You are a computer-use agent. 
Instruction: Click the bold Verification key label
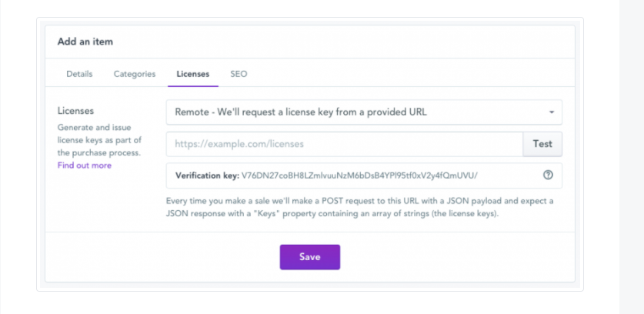point(207,175)
